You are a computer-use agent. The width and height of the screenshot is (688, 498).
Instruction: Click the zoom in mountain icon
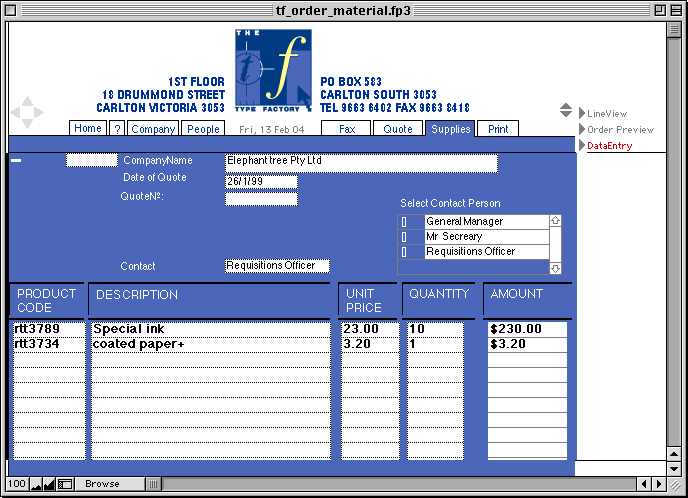click(49, 484)
